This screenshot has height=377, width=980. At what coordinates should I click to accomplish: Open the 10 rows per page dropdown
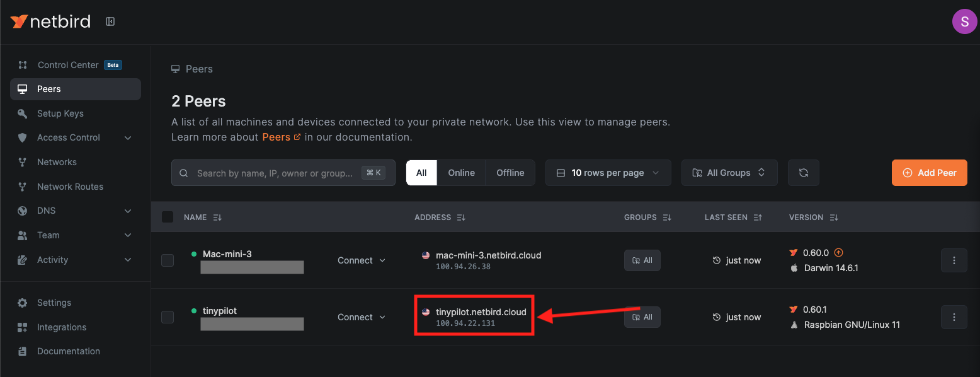point(607,172)
